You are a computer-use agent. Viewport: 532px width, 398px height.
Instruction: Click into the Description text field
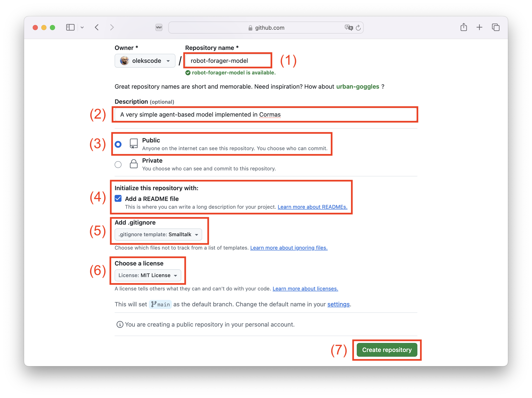(x=264, y=114)
